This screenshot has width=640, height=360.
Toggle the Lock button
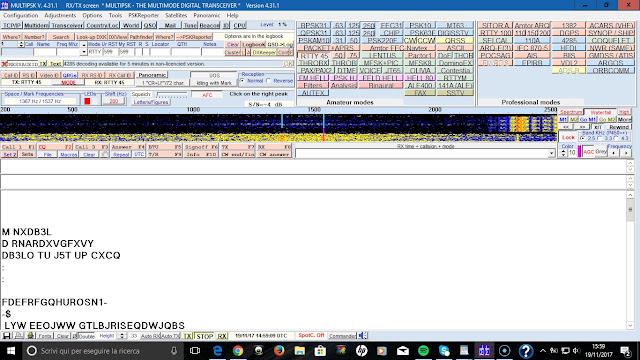coord(568,137)
